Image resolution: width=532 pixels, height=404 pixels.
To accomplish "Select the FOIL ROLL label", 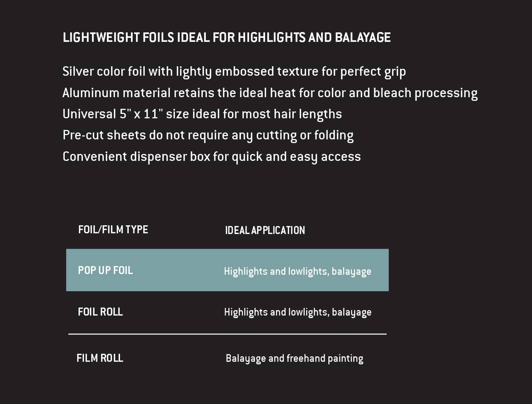I will point(100,312).
